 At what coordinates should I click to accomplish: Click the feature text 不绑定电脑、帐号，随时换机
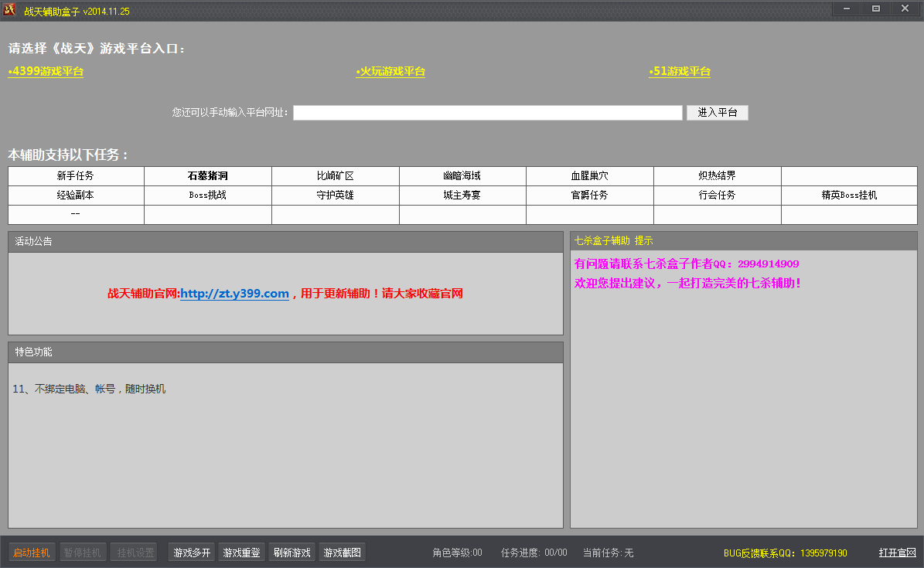[x=101, y=389]
